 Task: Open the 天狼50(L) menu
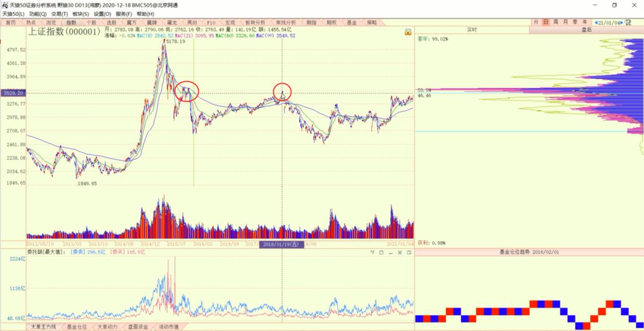(x=13, y=14)
